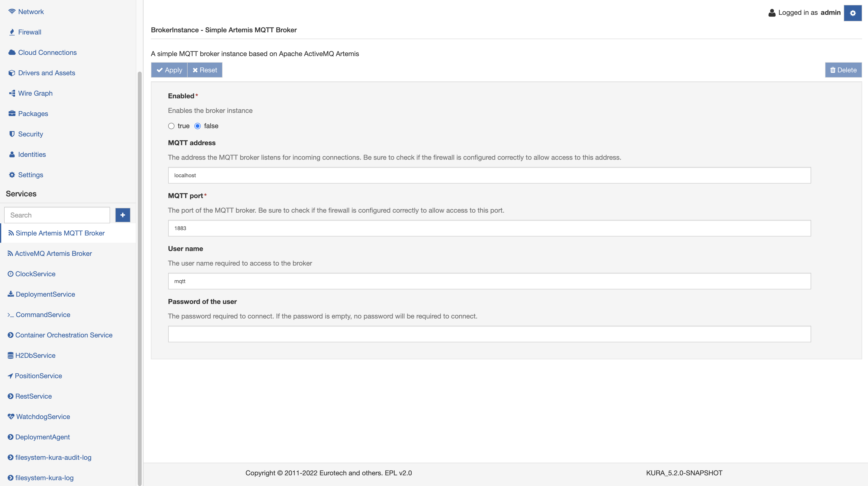This screenshot has height=486, width=868.
Task: Click the CommandService terminal prompt icon
Action: coord(11,315)
